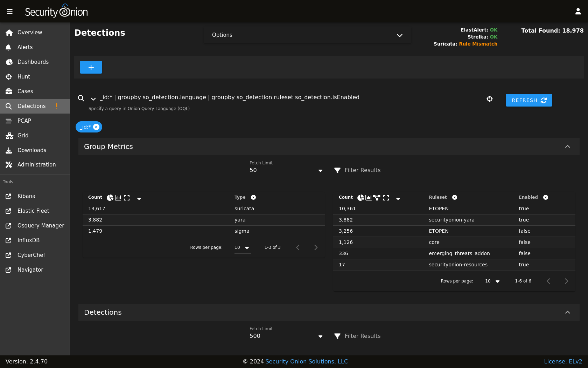Show pie chart for Type group
This screenshot has width=588, height=368.
pyautogui.click(x=110, y=198)
